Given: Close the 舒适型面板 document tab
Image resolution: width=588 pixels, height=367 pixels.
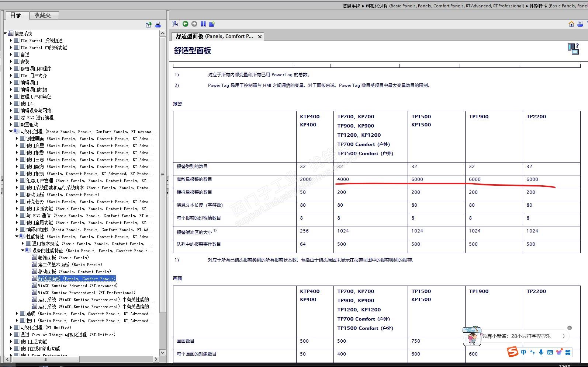Looking at the screenshot, I should (x=260, y=36).
